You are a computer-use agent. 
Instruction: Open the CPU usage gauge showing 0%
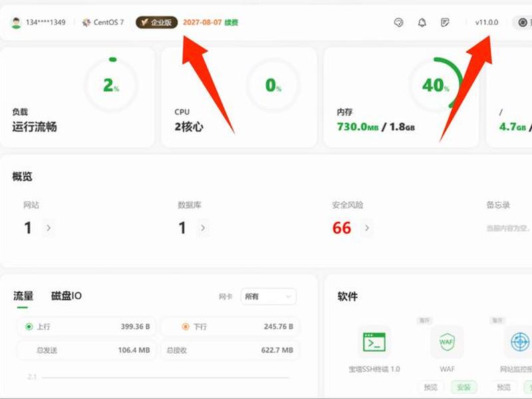point(273,84)
